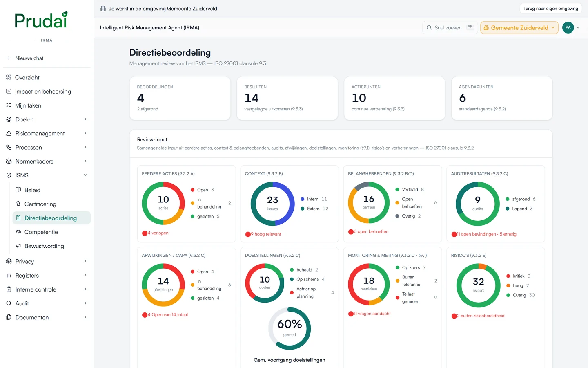Start a Nieuwe chat
Viewport: 588px width, 368px height.
(47, 58)
